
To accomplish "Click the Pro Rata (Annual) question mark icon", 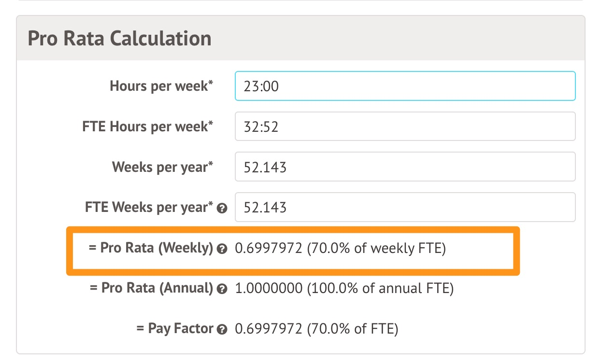I will click(222, 289).
